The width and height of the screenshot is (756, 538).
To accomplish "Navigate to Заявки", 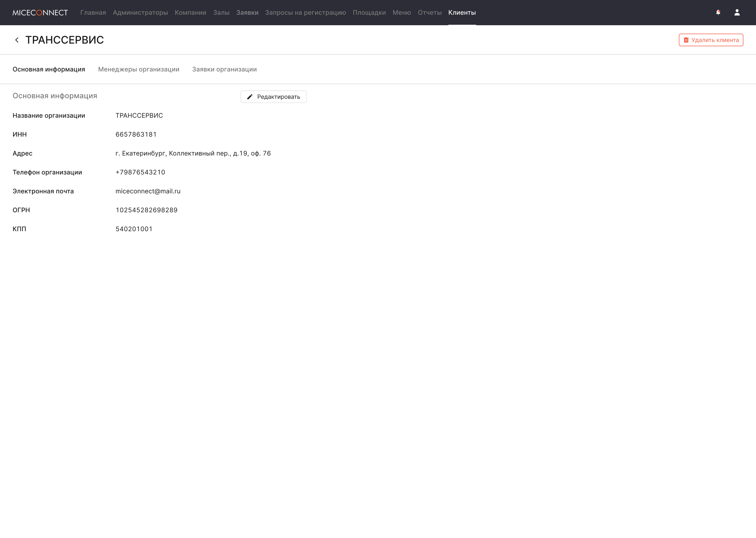I will (x=247, y=13).
